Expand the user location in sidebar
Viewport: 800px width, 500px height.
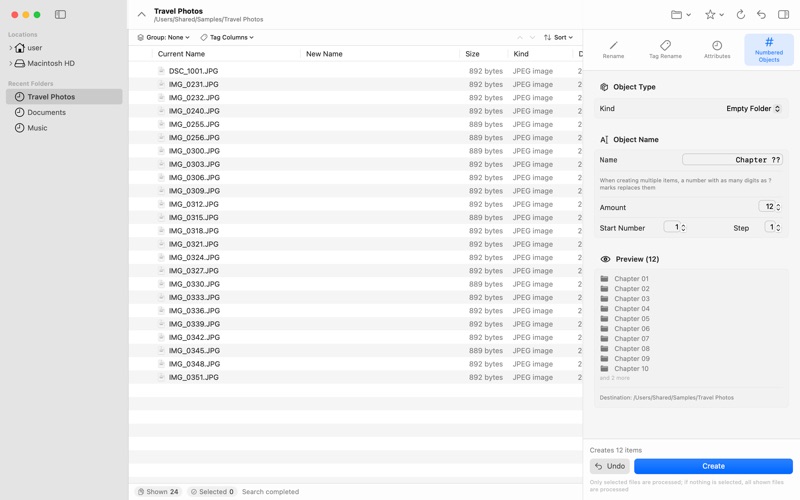click(11, 48)
